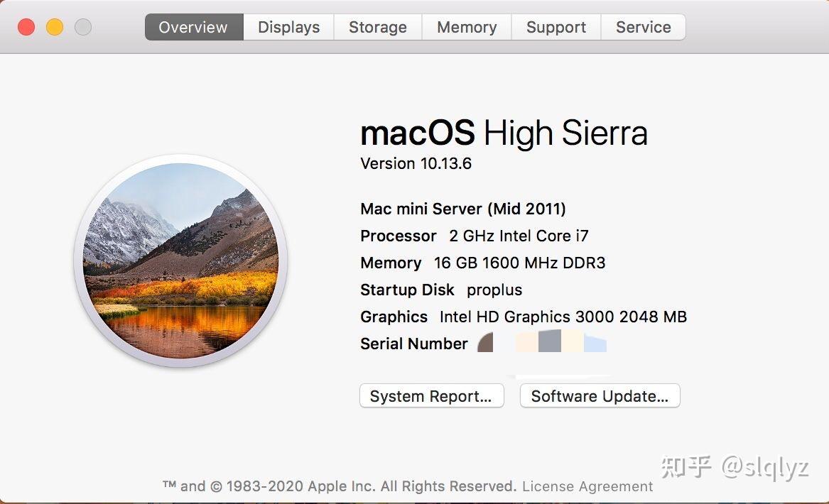Click the macOS High Sierra title

(x=503, y=133)
